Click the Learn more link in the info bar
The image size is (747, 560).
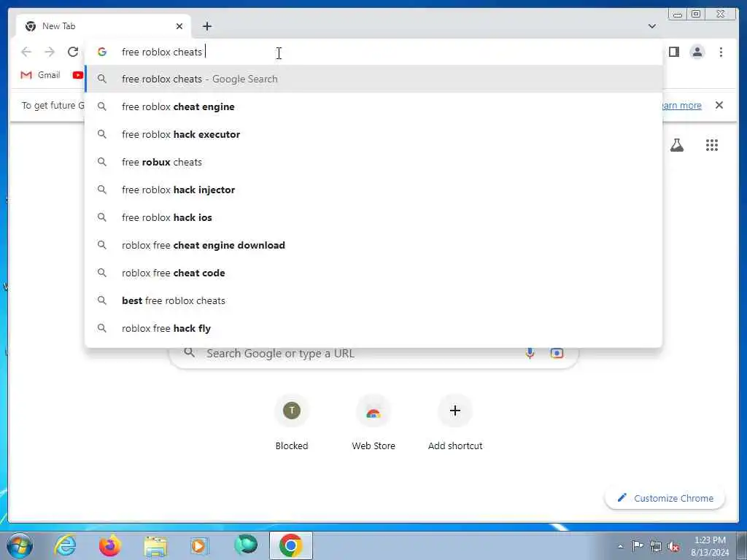pos(681,105)
